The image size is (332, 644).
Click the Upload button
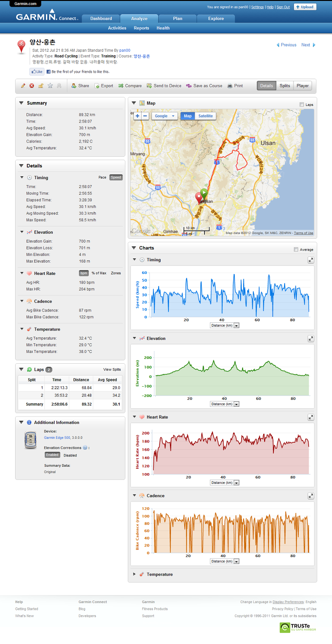305,7
